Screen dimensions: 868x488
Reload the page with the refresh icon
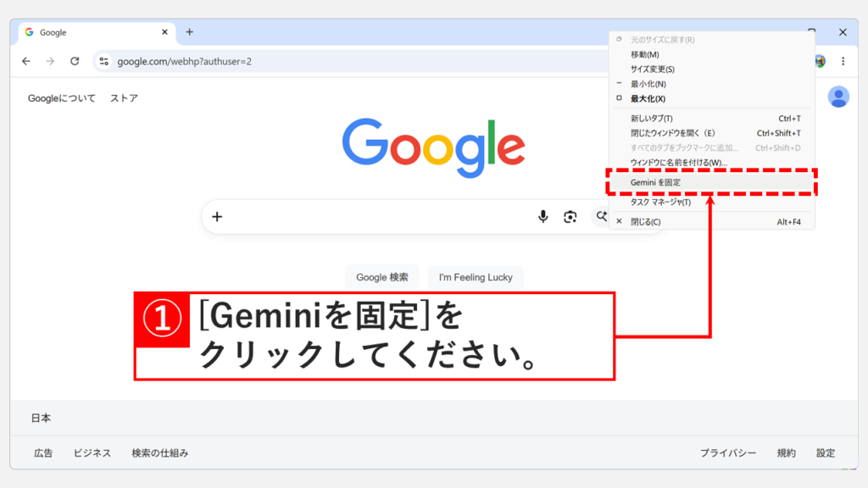(75, 61)
